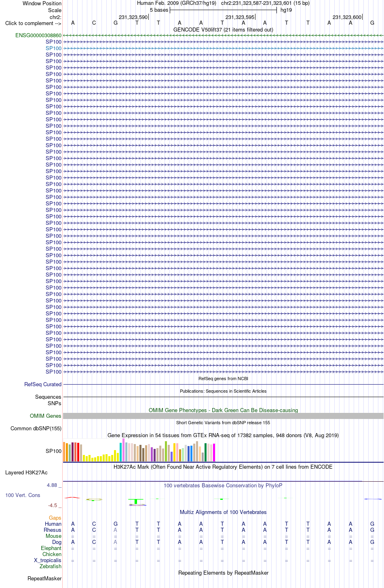Click 'Short Genetic Variants from dbSNP' title

[x=223, y=423]
